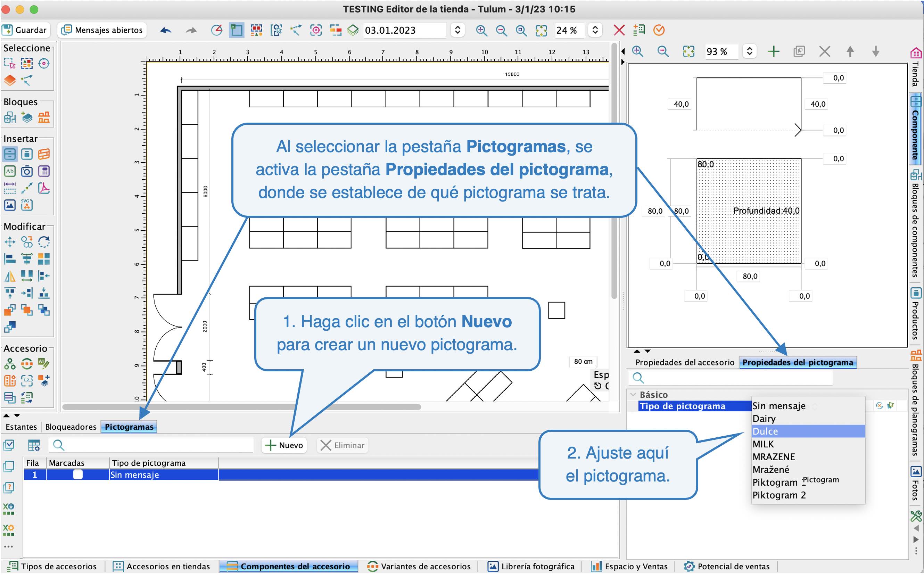924x577 pixels.
Task: Select the Pictogramas tab
Action: tap(129, 427)
